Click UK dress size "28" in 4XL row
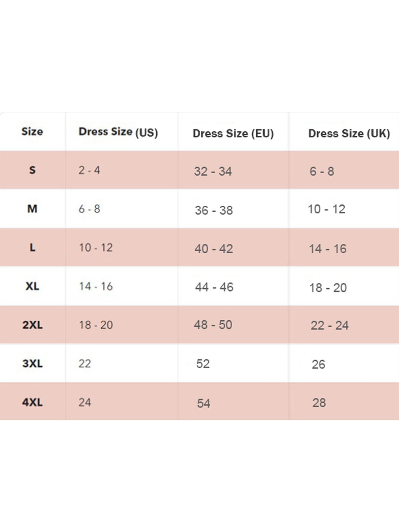The width and height of the screenshot is (399, 532). point(319,403)
